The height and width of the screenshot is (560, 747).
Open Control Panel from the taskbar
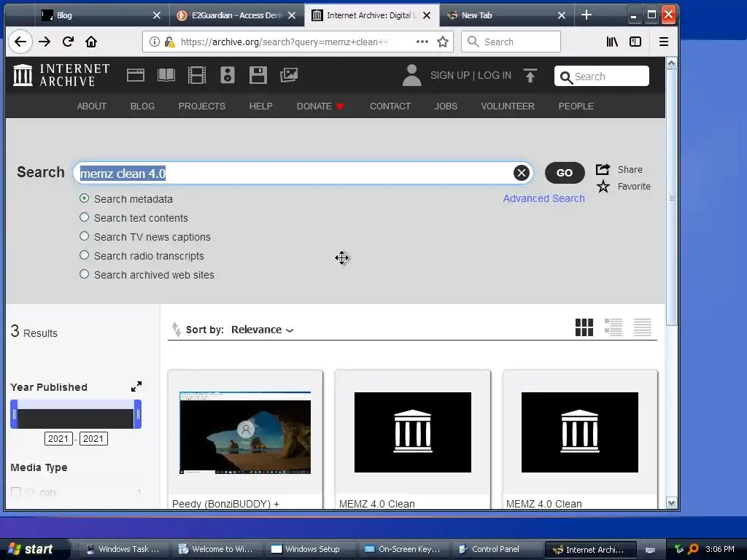coord(495,549)
